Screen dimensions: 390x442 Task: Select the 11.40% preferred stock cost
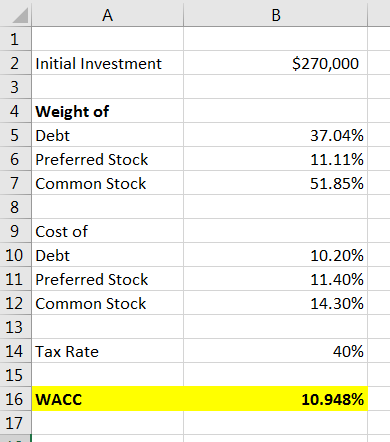coord(275,279)
